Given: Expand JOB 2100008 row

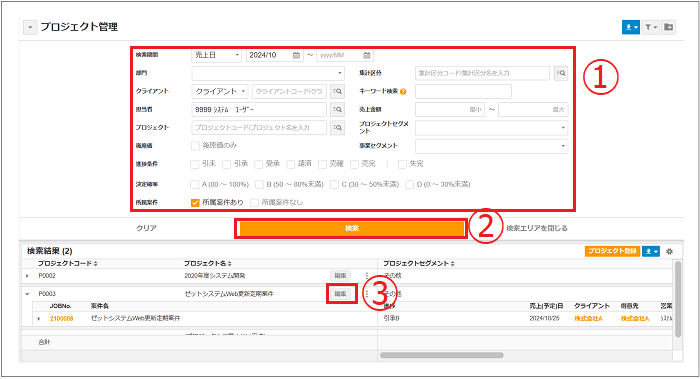Looking at the screenshot, I should [x=39, y=319].
